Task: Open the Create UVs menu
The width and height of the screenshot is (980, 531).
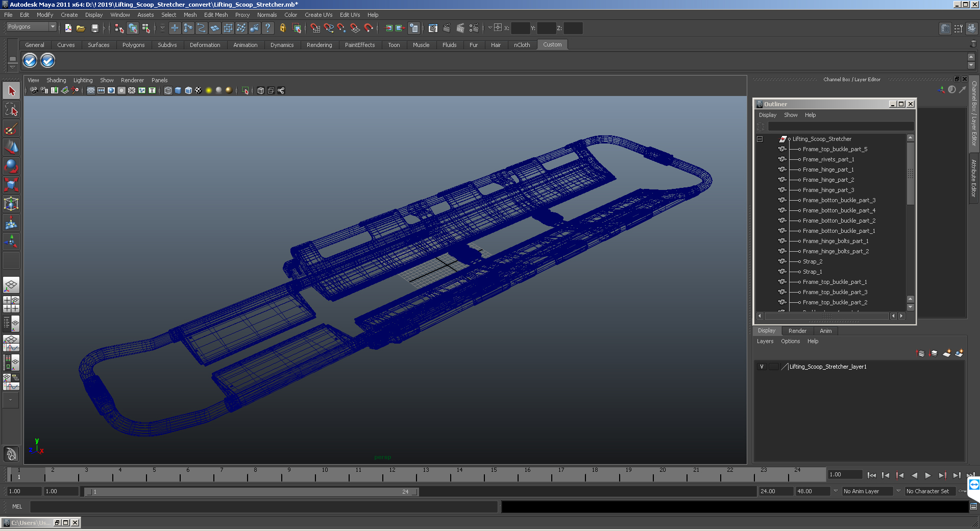Action: click(x=318, y=15)
